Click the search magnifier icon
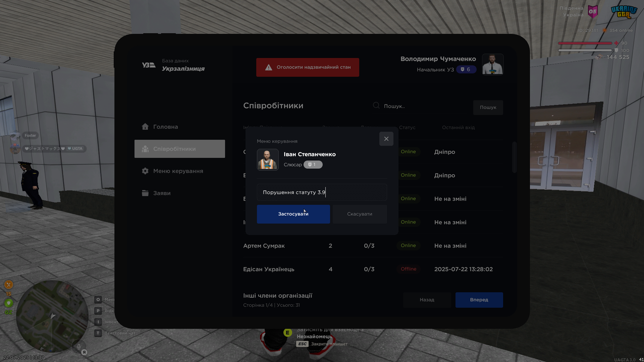This screenshot has height=362, width=644. [x=376, y=106]
